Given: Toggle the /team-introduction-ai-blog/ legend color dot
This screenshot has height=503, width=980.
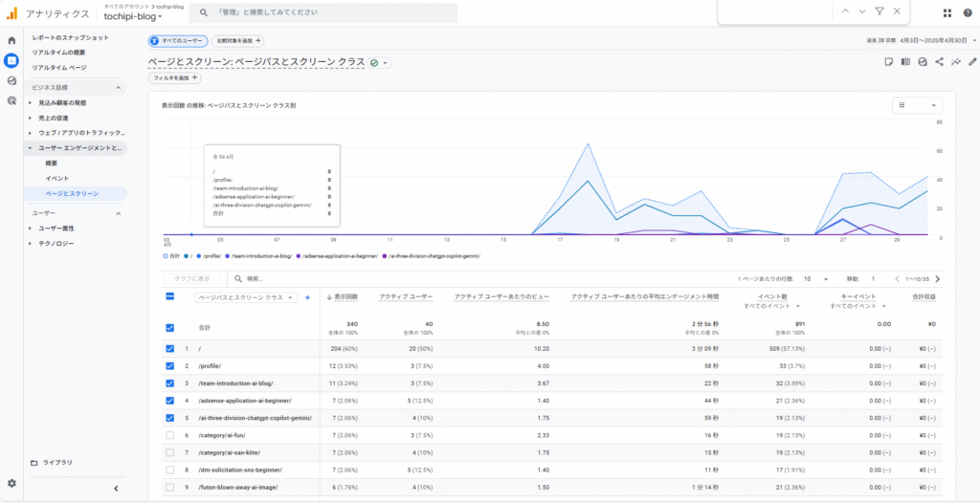Looking at the screenshot, I should 227,256.
